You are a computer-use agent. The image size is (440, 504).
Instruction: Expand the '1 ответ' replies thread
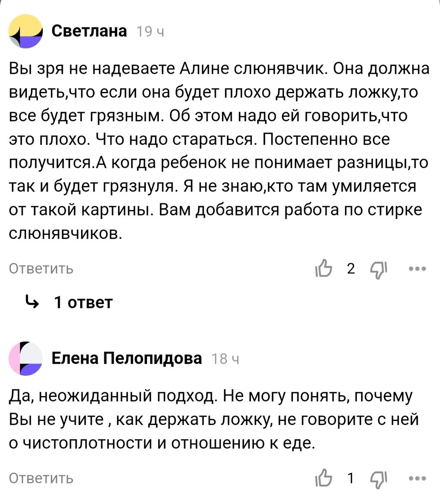tap(82, 302)
